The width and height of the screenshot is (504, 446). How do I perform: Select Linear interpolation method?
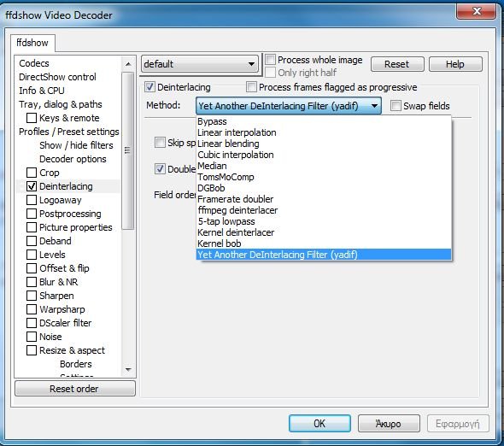pyautogui.click(x=324, y=132)
